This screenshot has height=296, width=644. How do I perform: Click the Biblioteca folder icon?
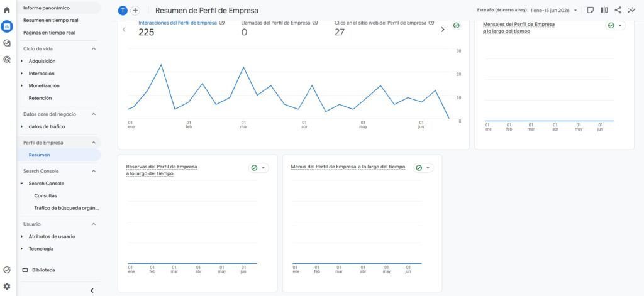25,270
